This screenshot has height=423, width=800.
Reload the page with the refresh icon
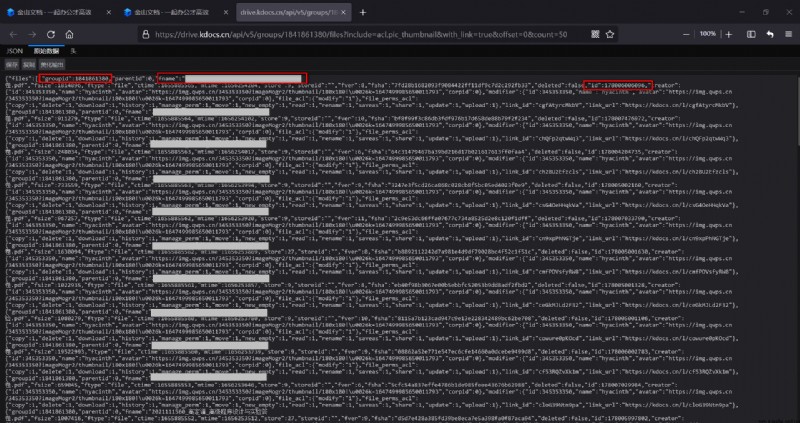51,34
